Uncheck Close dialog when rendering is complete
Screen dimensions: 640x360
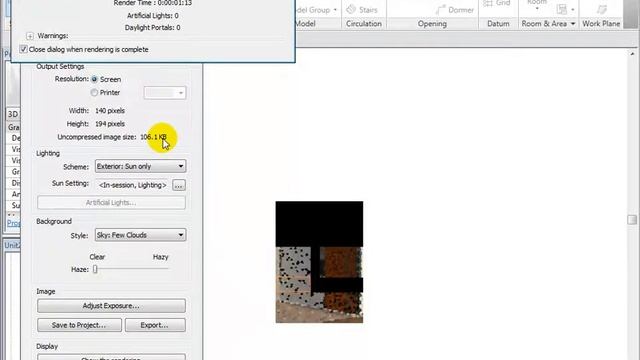tap(23, 49)
